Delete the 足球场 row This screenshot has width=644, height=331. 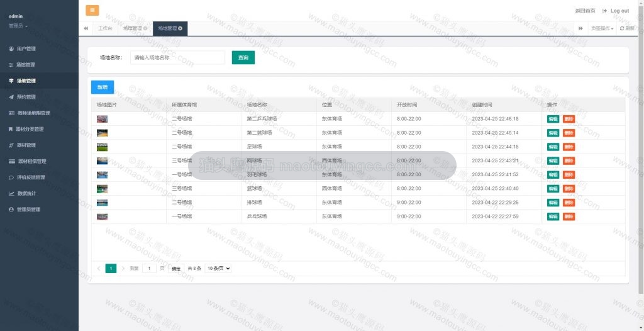569,147
